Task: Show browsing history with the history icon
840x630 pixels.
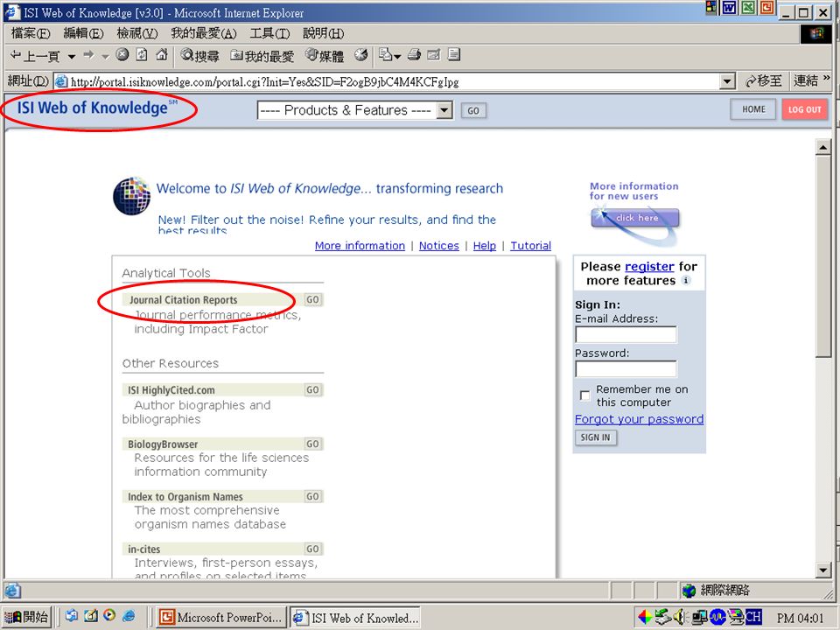Action: (361, 54)
